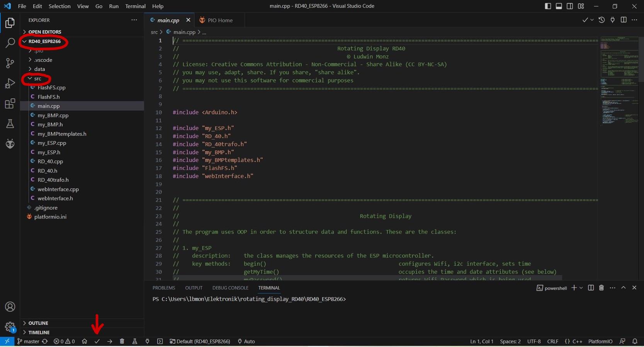Viewport: 644px width, 347px height.
Task: Kill the terminal with the panel trash icon
Action: coord(602,288)
